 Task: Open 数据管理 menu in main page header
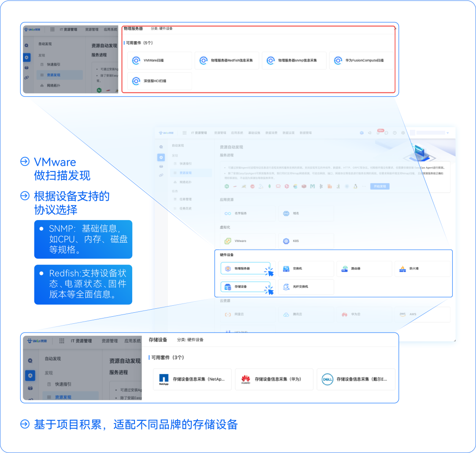point(306,133)
